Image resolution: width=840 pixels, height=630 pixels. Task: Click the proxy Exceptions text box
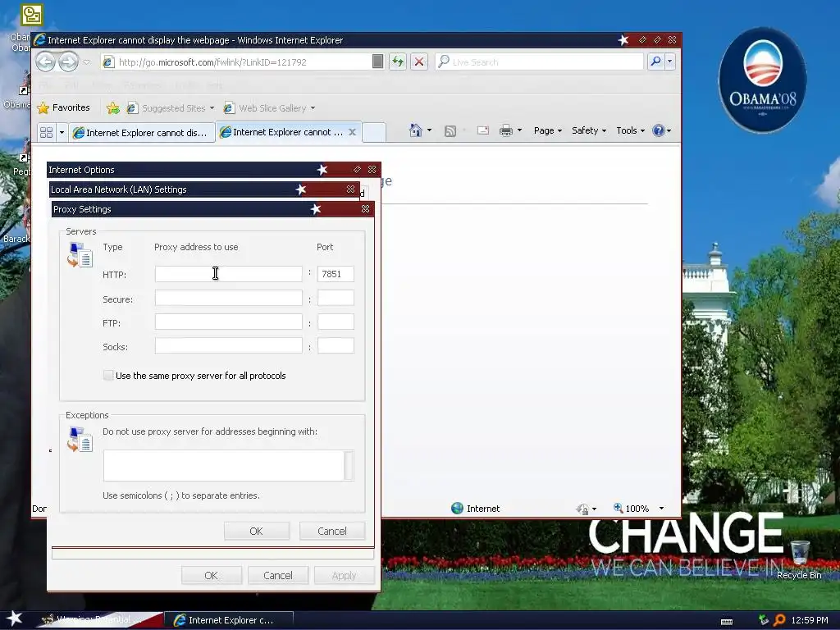pyautogui.click(x=224, y=466)
